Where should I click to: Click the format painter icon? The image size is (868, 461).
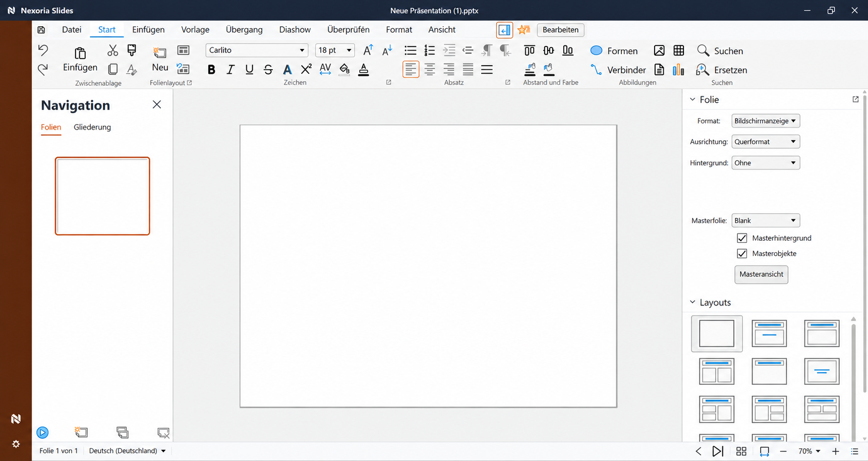[132, 50]
